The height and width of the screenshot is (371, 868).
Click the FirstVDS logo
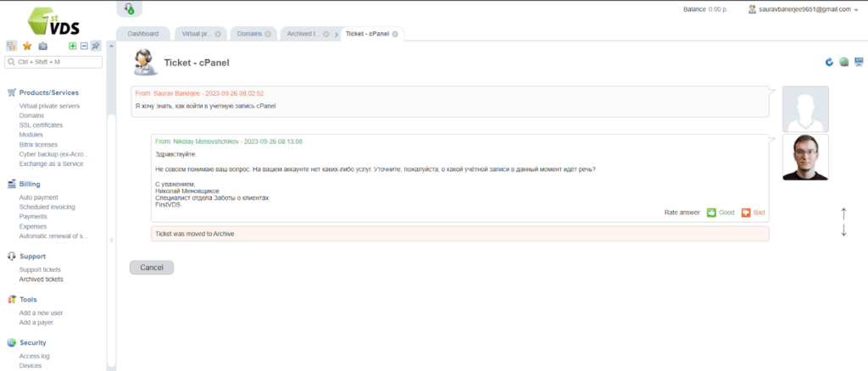point(53,19)
